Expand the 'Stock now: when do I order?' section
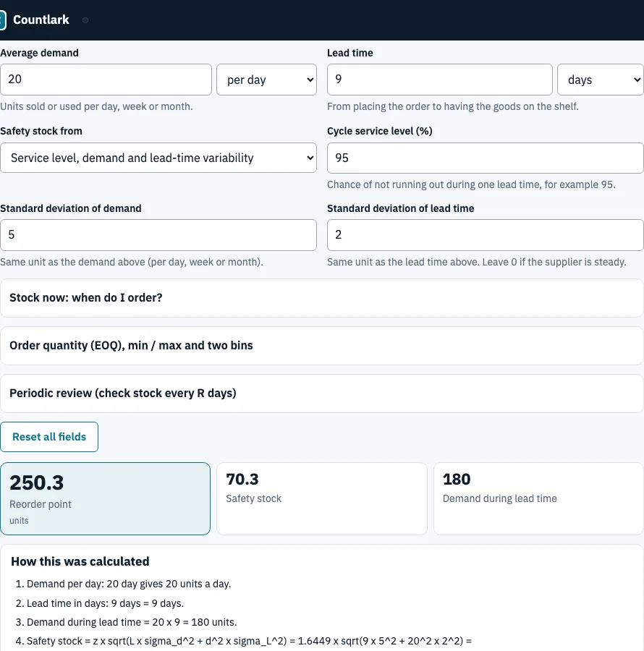The height and width of the screenshot is (651, 644). 322,298
